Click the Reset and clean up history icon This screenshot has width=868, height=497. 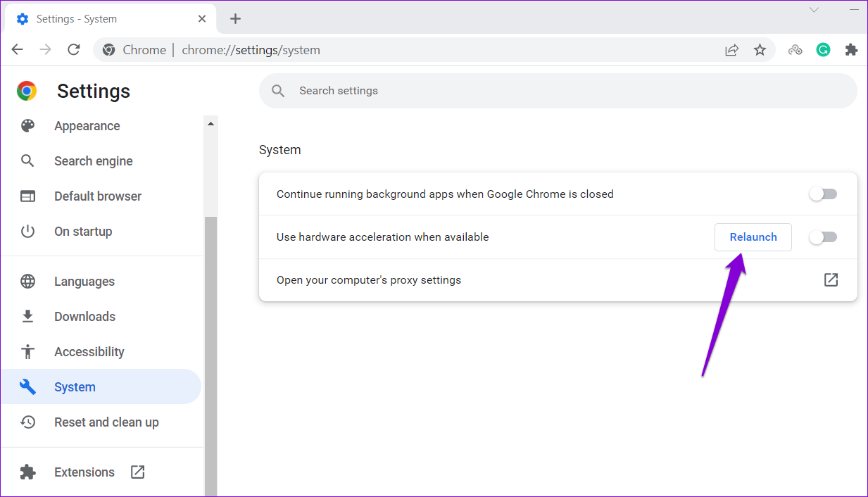[27, 422]
